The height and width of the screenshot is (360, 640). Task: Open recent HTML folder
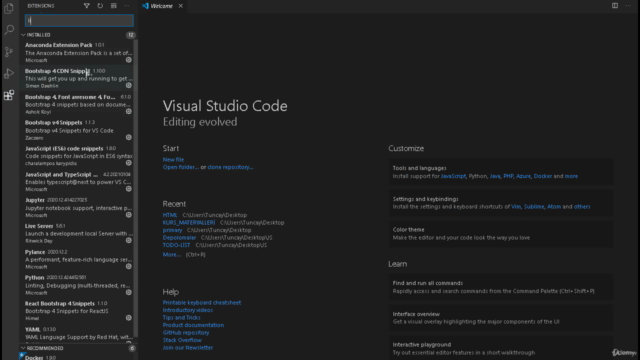pos(170,215)
